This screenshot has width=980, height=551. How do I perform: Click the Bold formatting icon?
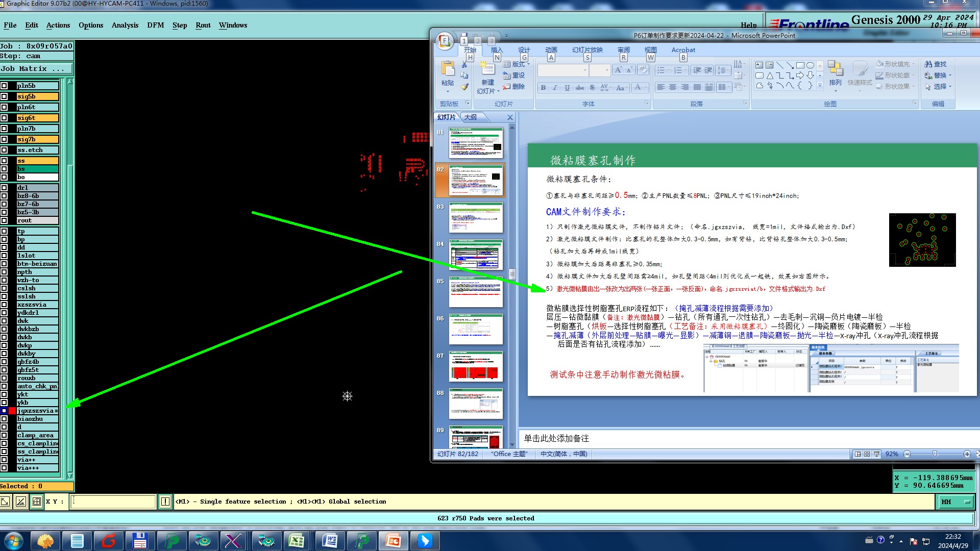(x=543, y=87)
